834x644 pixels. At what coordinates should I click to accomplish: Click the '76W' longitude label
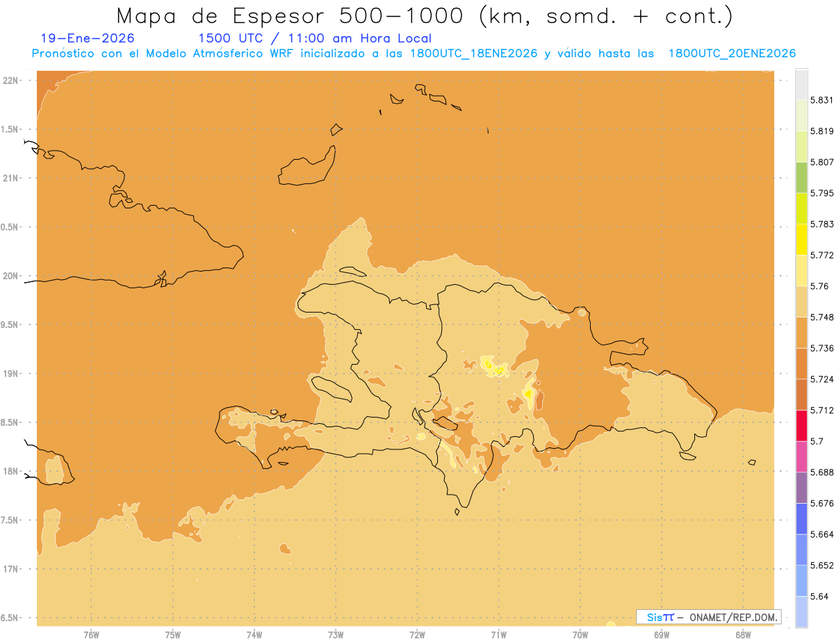(91, 634)
